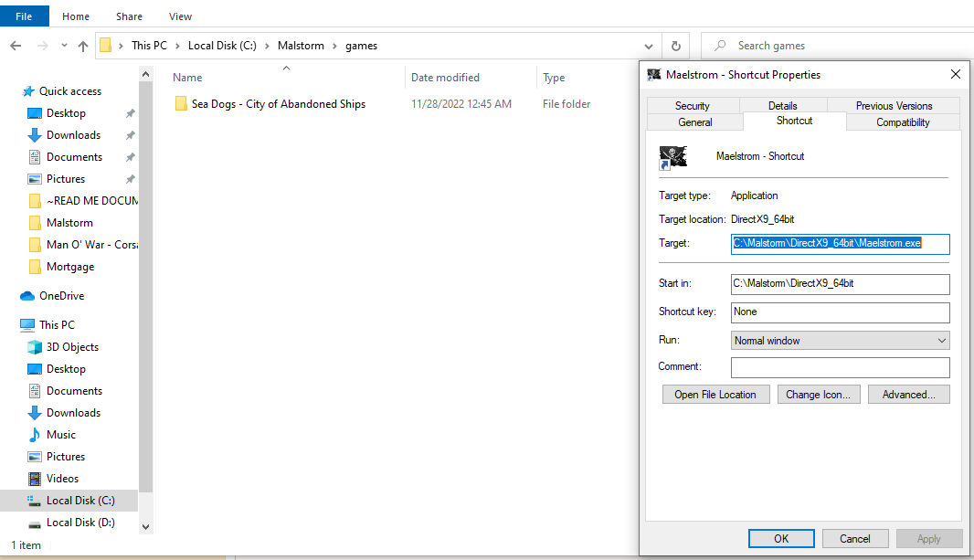Click the search magnifier icon
Viewport: 974px width, 560px height.
tap(721, 46)
